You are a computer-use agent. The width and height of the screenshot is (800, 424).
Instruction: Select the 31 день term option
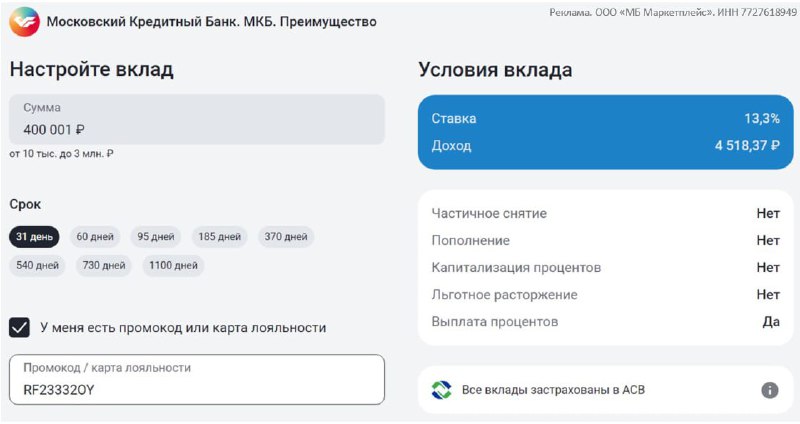click(34, 237)
